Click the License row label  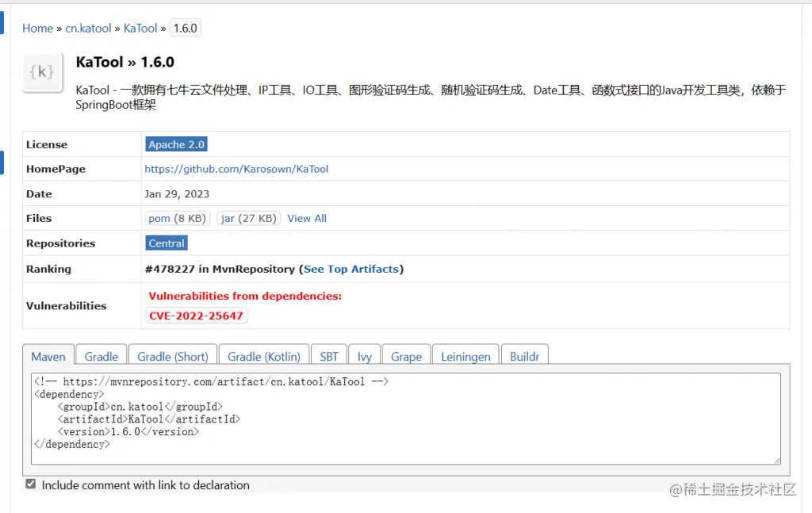tap(47, 144)
